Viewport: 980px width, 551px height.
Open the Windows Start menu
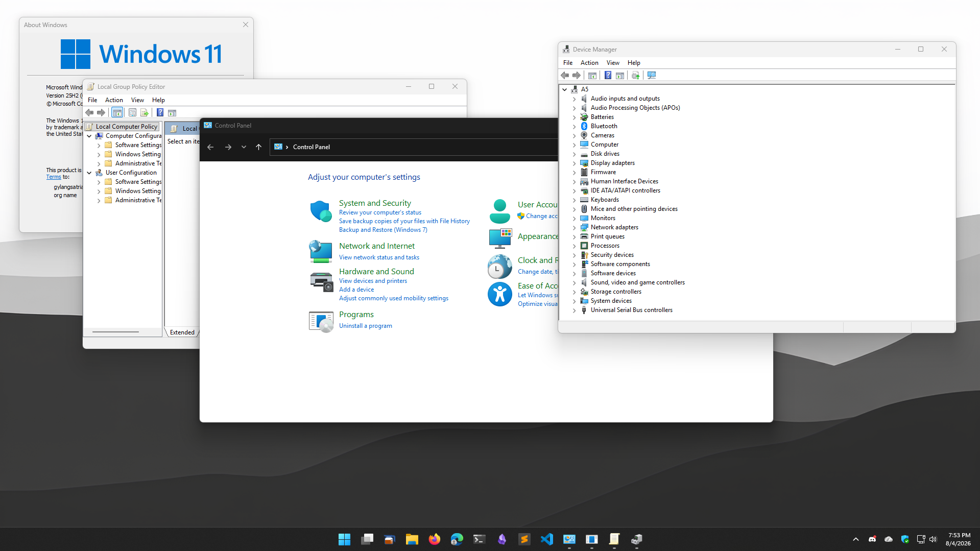(x=345, y=539)
